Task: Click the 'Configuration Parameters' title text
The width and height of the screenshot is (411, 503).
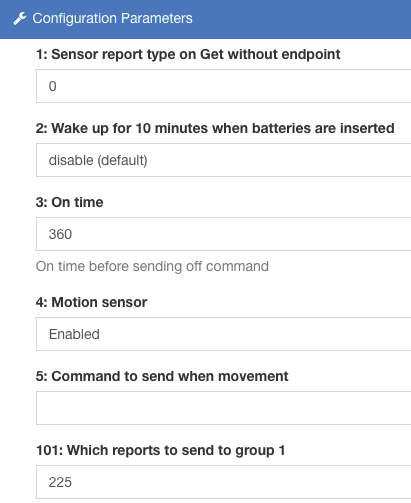Action: tap(112, 18)
